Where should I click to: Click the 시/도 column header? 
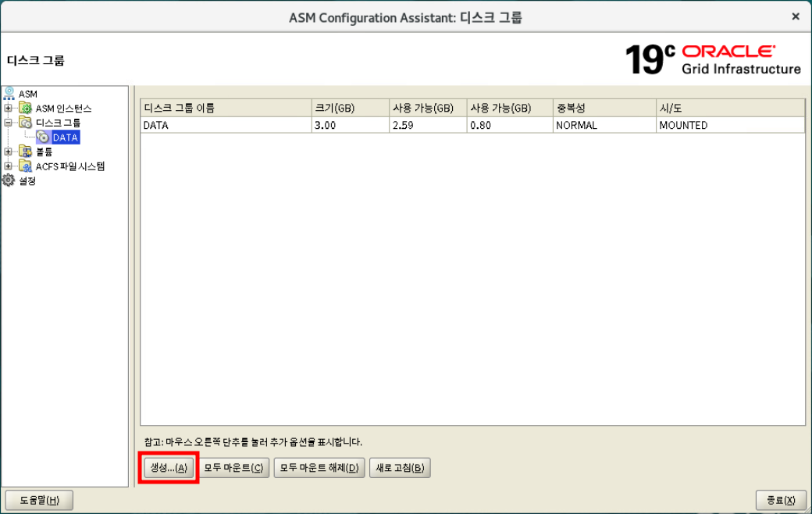click(730, 108)
